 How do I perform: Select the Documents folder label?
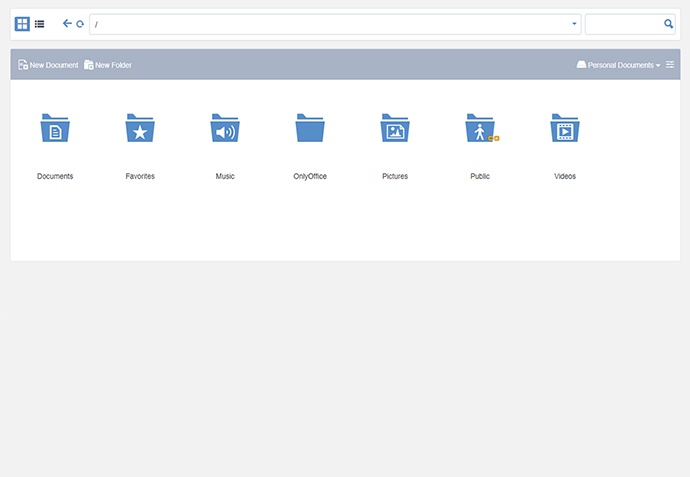[55, 176]
